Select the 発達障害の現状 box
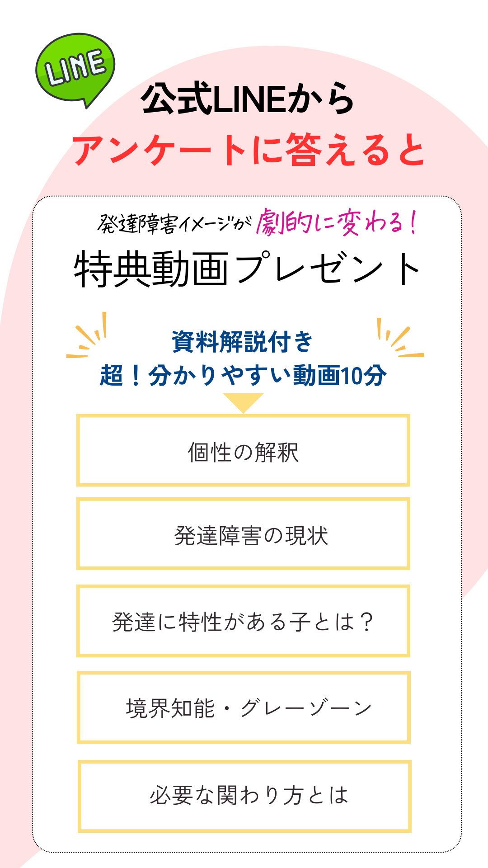488x868 pixels. point(243,534)
